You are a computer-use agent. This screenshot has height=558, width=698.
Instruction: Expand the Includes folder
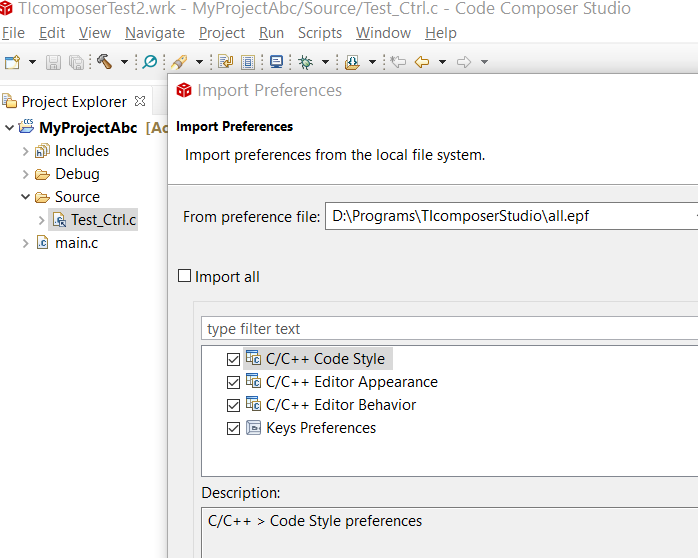pyautogui.click(x=26, y=151)
